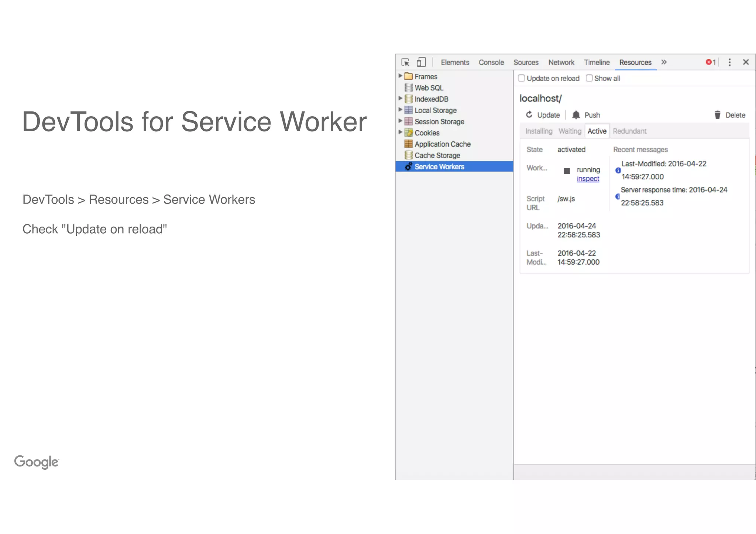Check the Show all checkbox

(589, 78)
